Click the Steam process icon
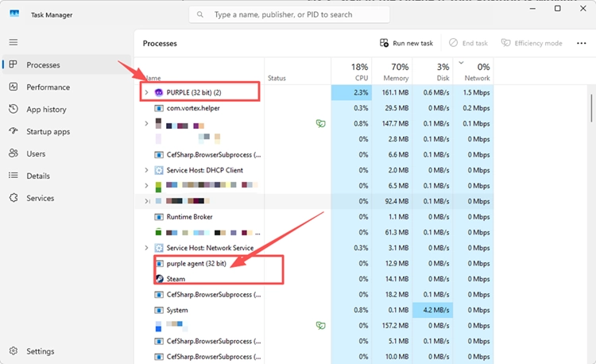Image resolution: width=596 pixels, height=364 pixels. (x=159, y=279)
